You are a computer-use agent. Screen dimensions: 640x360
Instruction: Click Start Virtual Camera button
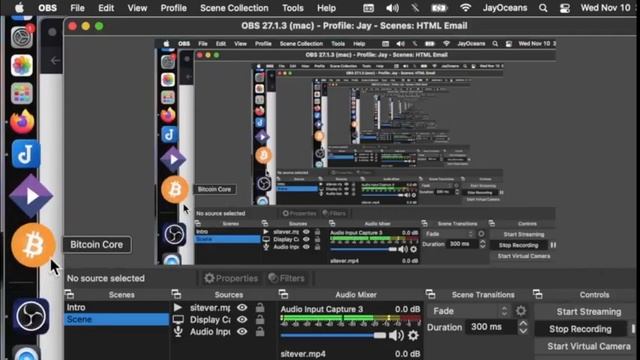589,346
